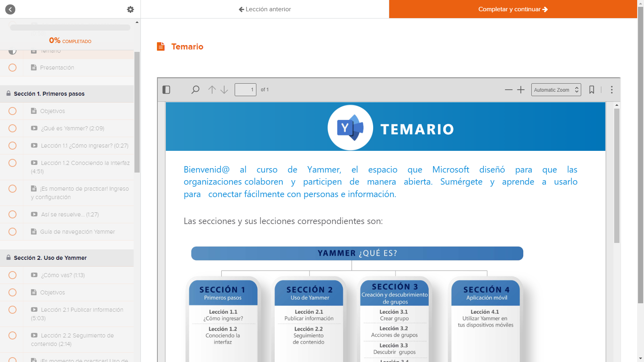644x362 pixels.
Task: Click the SECCIÓN 4 Aplicación móvil card
Action: tap(486, 320)
